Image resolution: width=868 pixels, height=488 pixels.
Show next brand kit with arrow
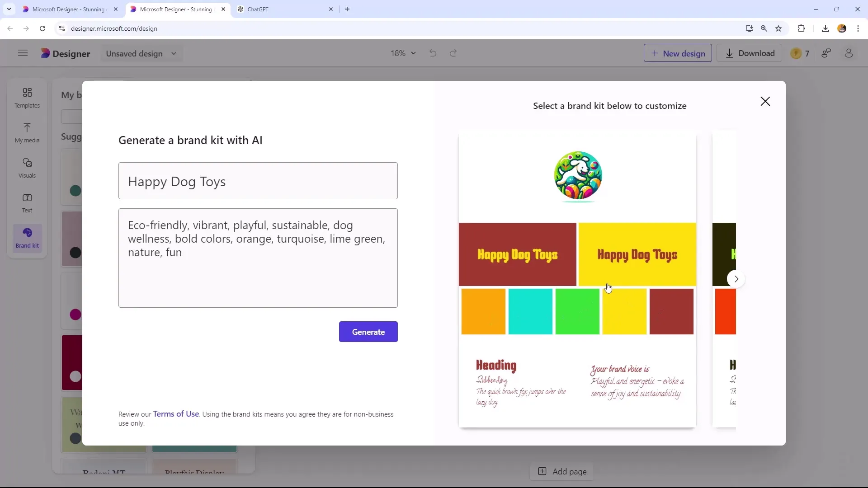tap(736, 279)
